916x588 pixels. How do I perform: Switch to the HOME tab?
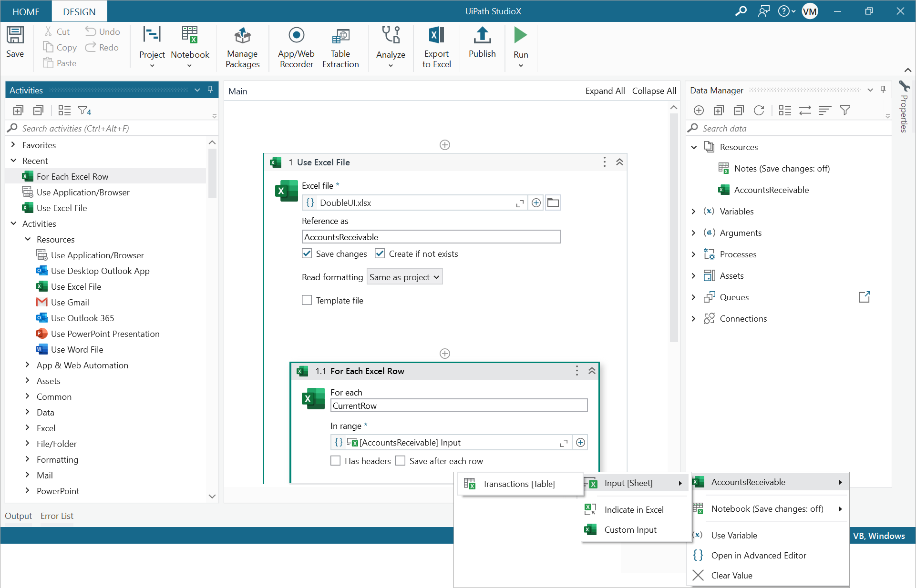pyautogui.click(x=26, y=11)
